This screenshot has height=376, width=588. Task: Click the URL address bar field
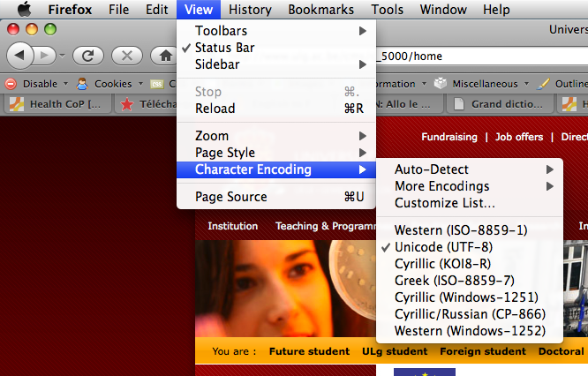click(x=482, y=56)
